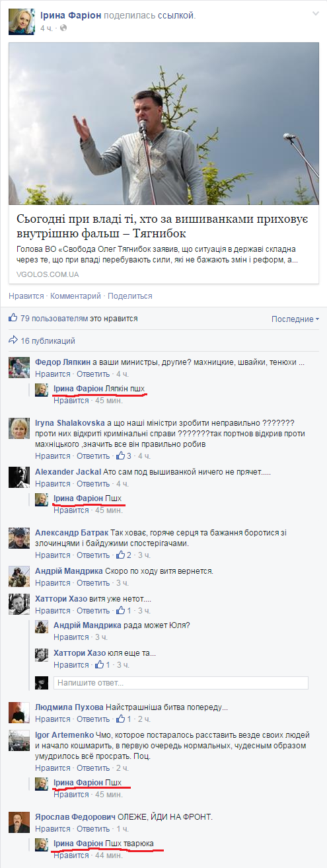Click the thumbs-up icon beside 79 пользователям
The width and height of the screenshot is (327, 868).
pos(13,318)
